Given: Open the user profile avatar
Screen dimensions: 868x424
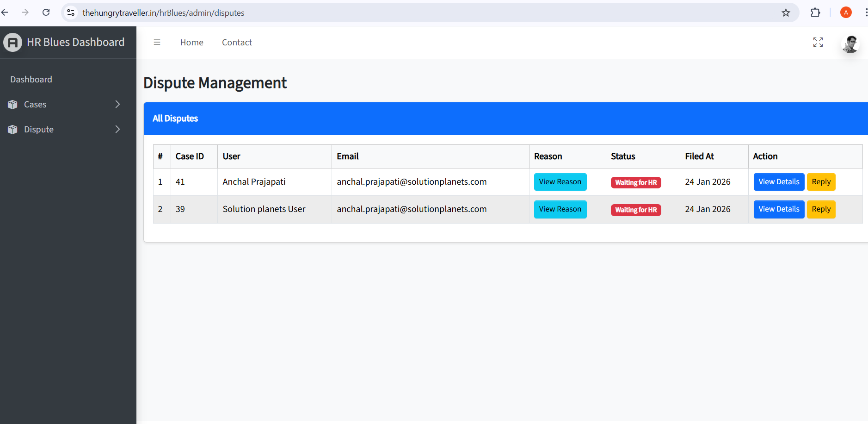Looking at the screenshot, I should [850, 44].
